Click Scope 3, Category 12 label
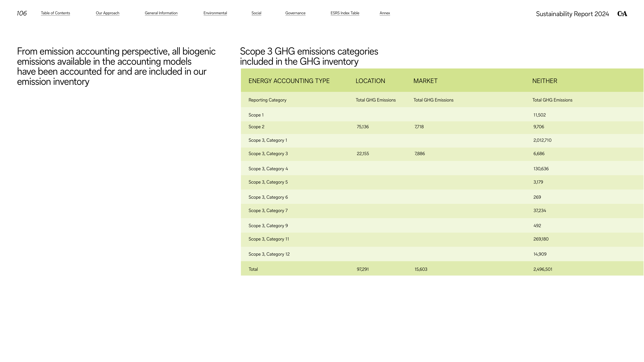The height and width of the screenshot is (362, 644). 269,254
